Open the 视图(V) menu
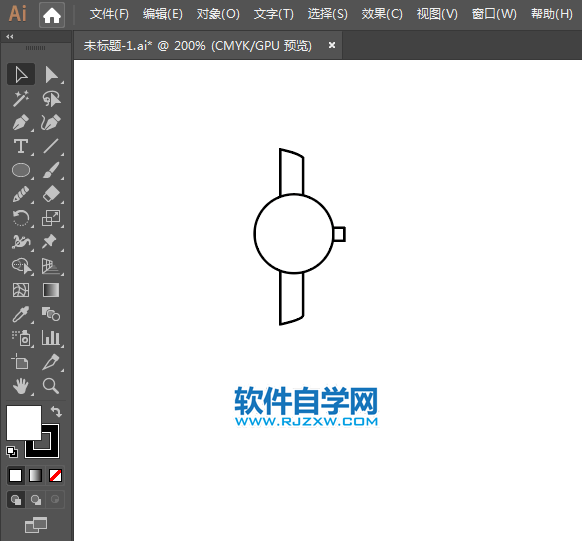The image size is (582, 541). (437, 14)
